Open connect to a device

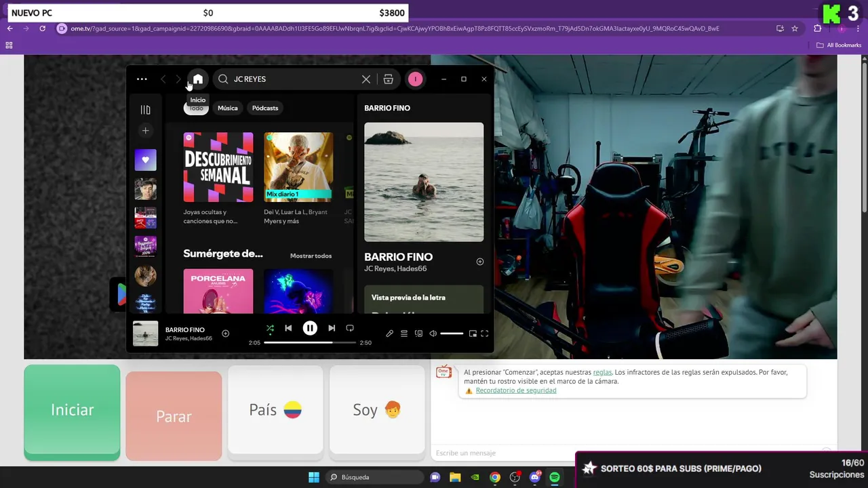[x=418, y=333]
